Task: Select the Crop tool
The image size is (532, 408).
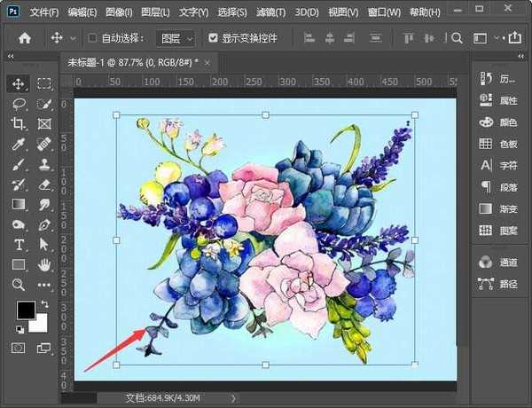Action: coord(18,124)
